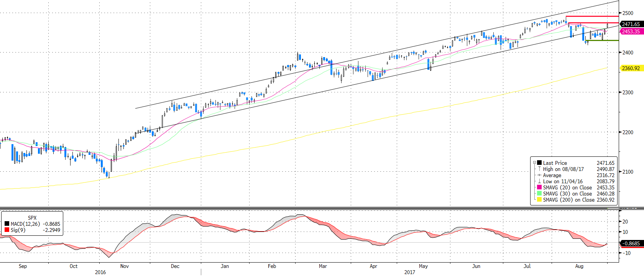Click the '2017' year label

click(x=410, y=272)
